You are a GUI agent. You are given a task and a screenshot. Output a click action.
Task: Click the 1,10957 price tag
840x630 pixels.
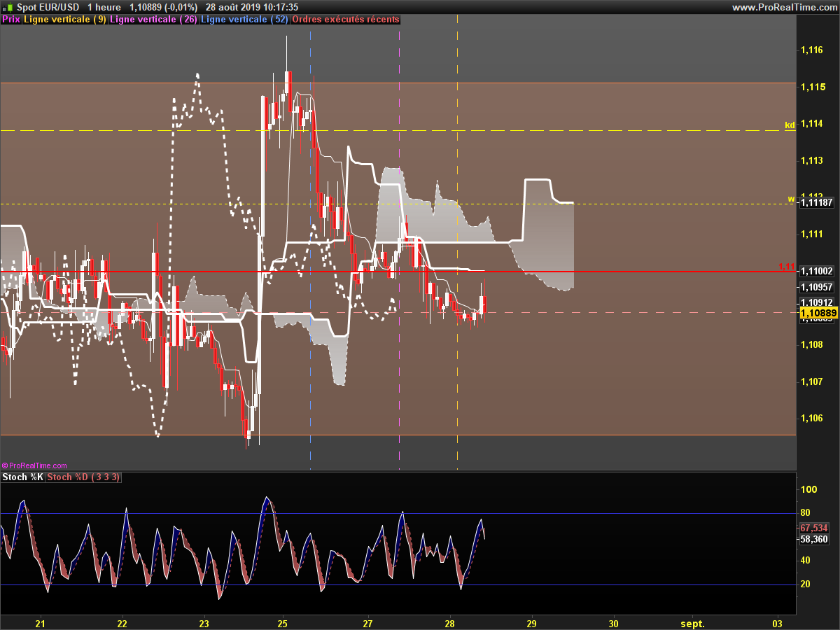816,287
